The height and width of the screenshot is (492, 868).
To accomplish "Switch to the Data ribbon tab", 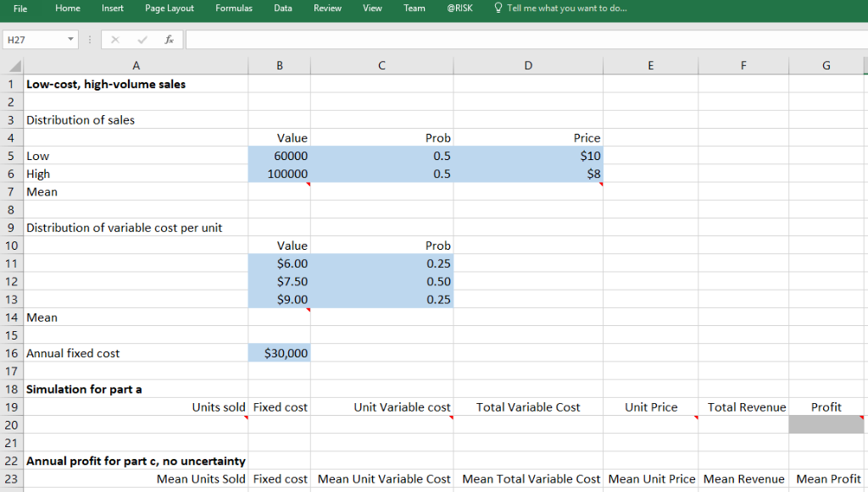I will tap(282, 8).
